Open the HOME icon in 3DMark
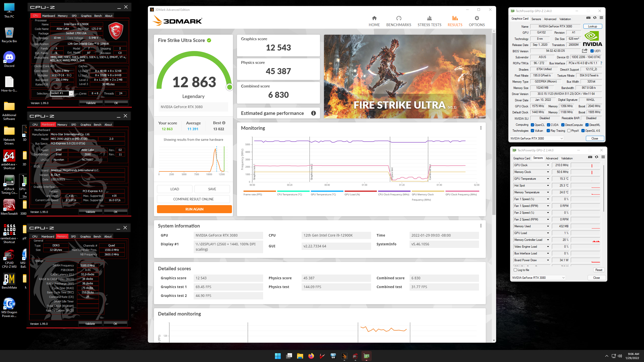 point(374,18)
